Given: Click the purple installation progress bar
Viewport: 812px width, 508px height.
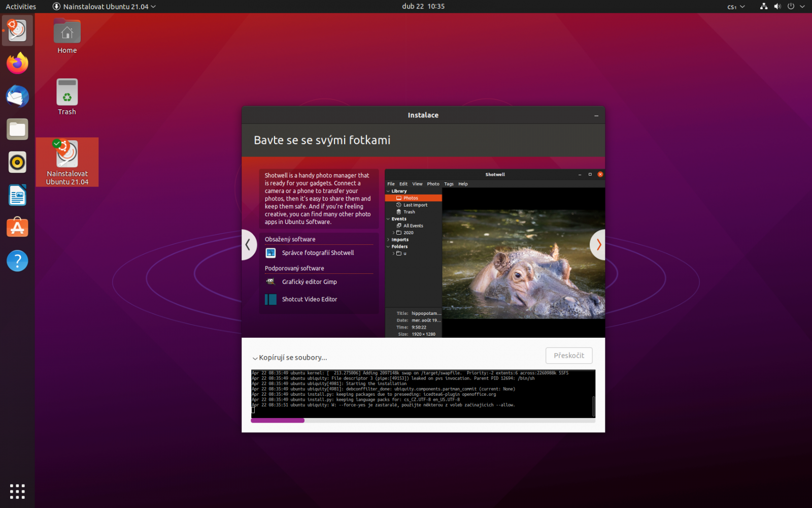Looking at the screenshot, I should point(277,420).
